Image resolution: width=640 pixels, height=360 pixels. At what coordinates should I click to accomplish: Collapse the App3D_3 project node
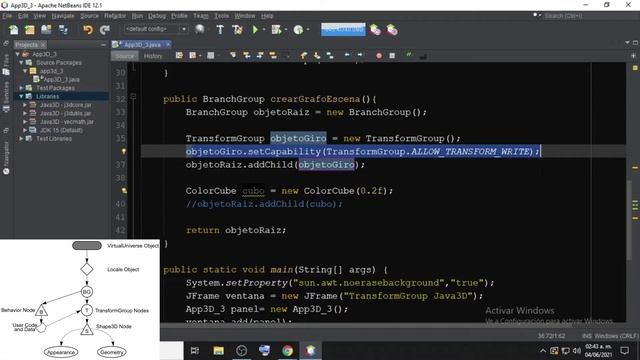tap(18, 54)
